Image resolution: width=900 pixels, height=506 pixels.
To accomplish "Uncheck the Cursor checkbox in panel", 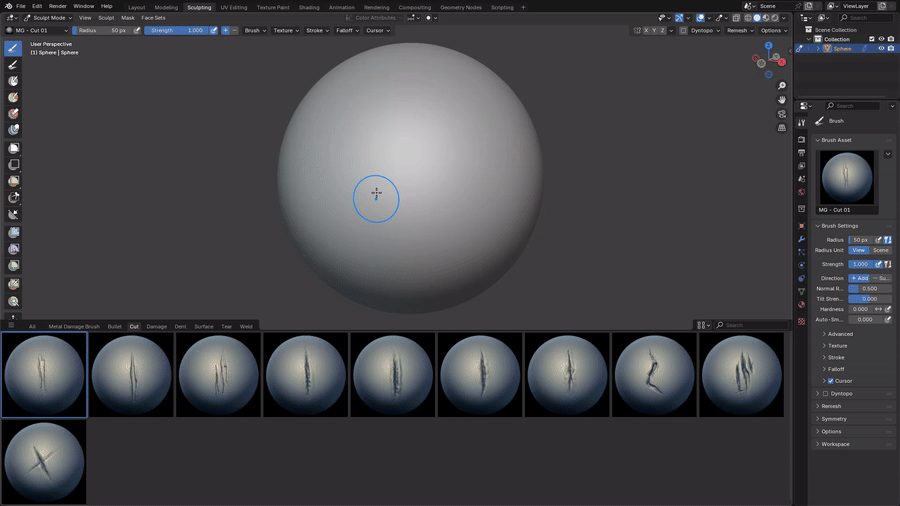I will click(x=831, y=381).
